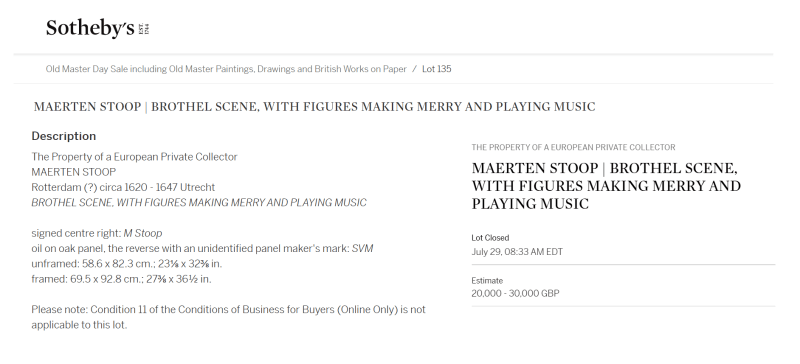The image size is (800, 364).
Task: Click 'The Property of a European Private Collector' description line
Action: click(x=134, y=157)
